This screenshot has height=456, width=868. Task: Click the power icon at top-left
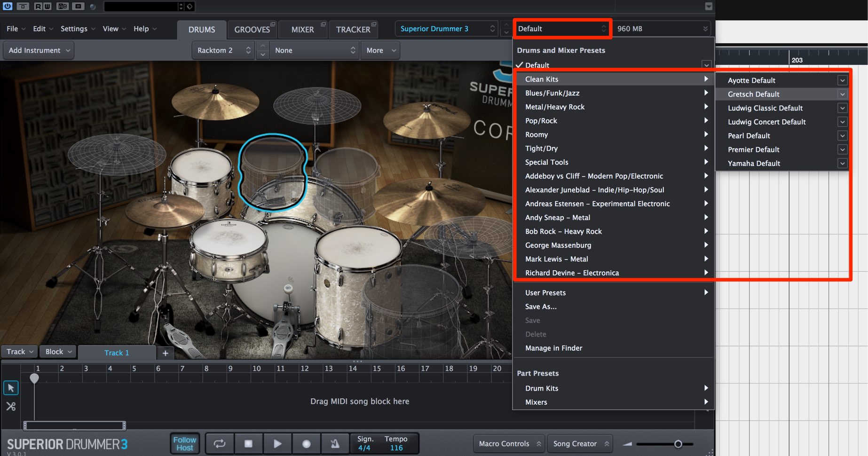point(8,6)
